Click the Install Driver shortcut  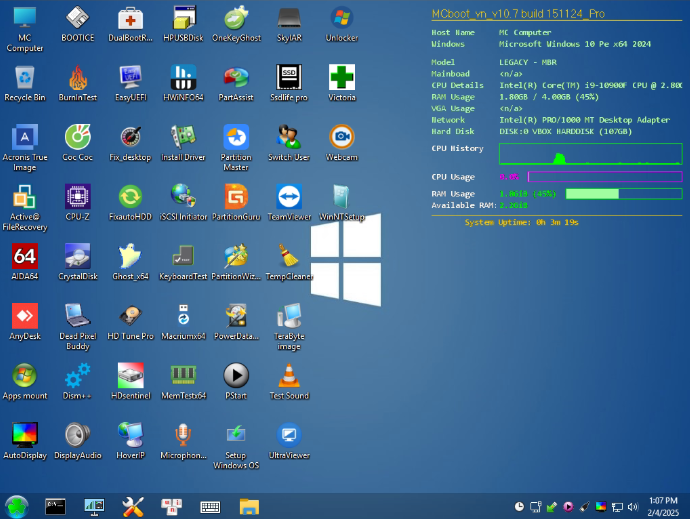[x=183, y=143]
